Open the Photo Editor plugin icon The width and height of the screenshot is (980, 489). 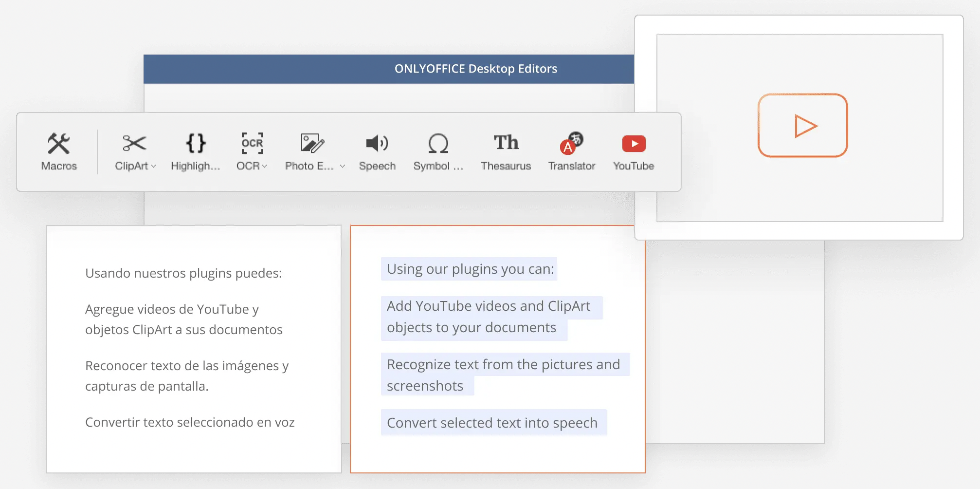[x=312, y=143]
